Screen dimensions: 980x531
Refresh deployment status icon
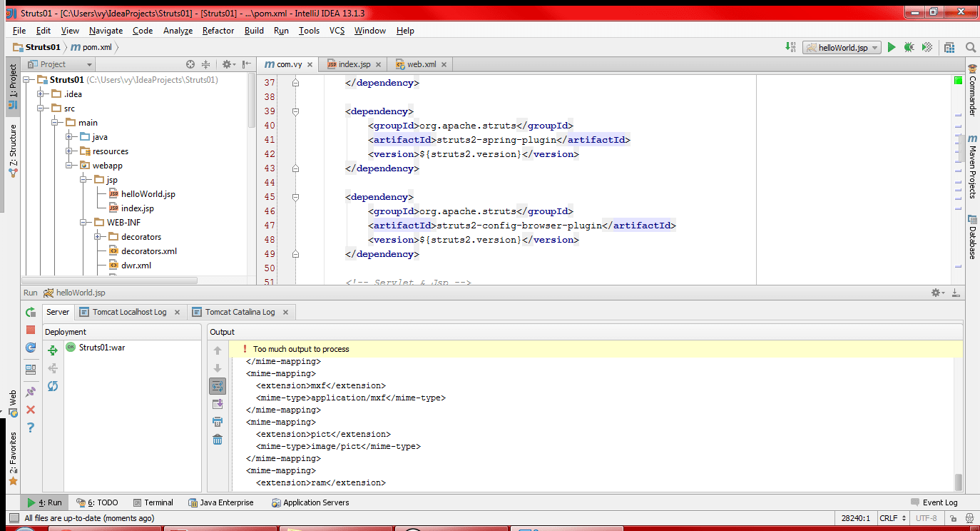point(53,386)
